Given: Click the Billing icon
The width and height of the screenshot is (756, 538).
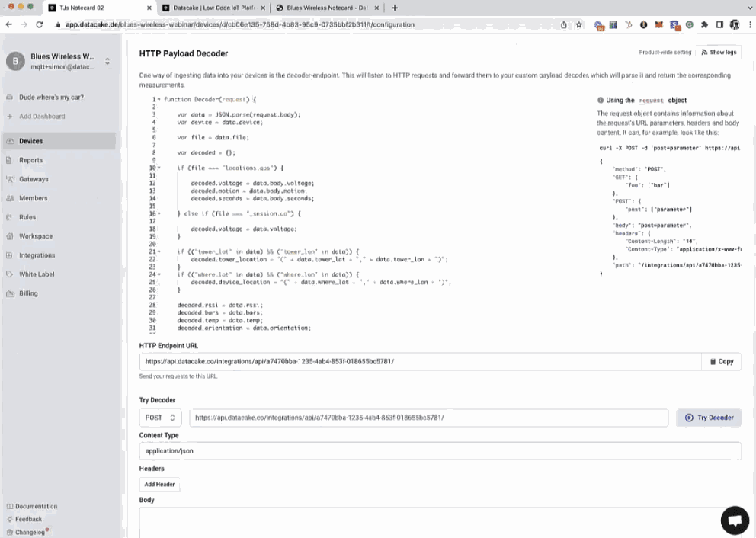Looking at the screenshot, I should point(10,293).
